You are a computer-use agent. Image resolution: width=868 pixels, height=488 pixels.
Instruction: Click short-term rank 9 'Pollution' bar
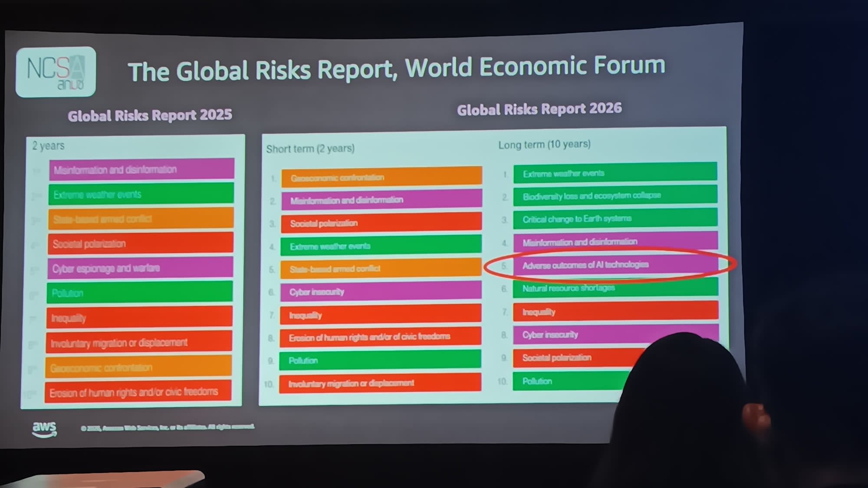click(x=380, y=360)
